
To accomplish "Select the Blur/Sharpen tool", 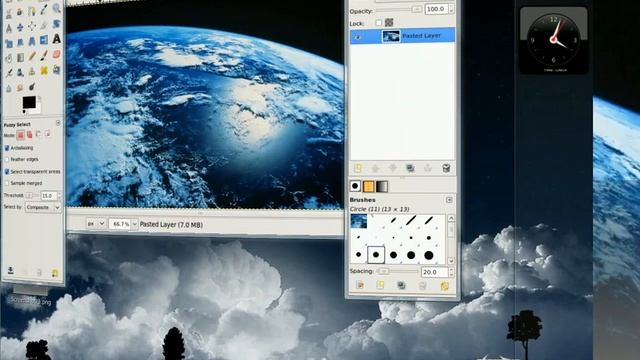I will pyautogui.click(x=8, y=89).
